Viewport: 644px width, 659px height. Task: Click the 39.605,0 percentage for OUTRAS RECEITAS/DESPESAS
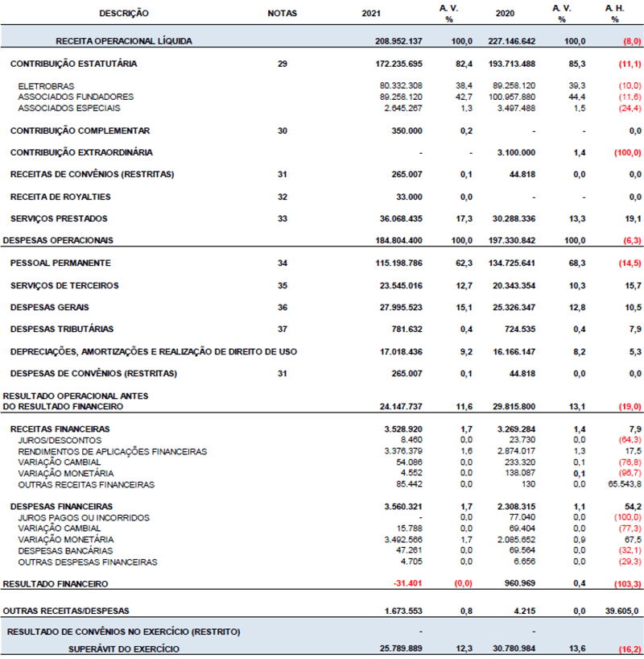click(621, 611)
